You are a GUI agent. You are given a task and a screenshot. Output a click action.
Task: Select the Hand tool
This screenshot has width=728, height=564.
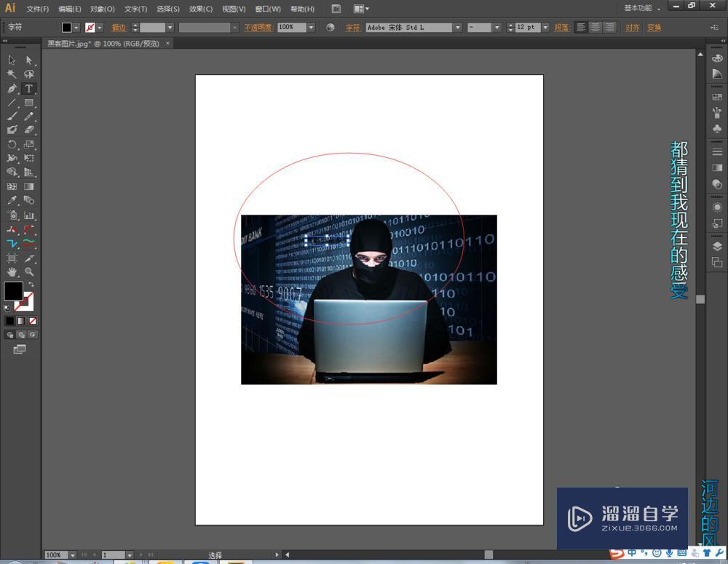[x=12, y=272]
